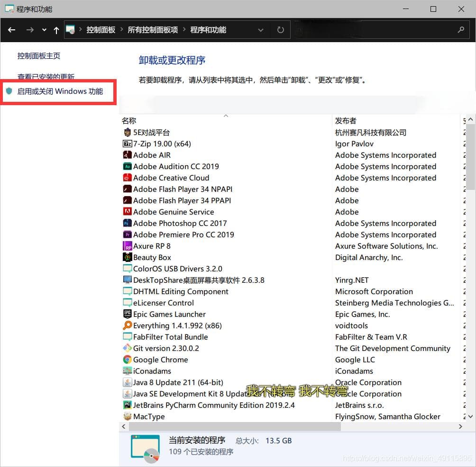Click publisher The Git Development Community cell
The image size is (476, 467).
tap(393, 348)
